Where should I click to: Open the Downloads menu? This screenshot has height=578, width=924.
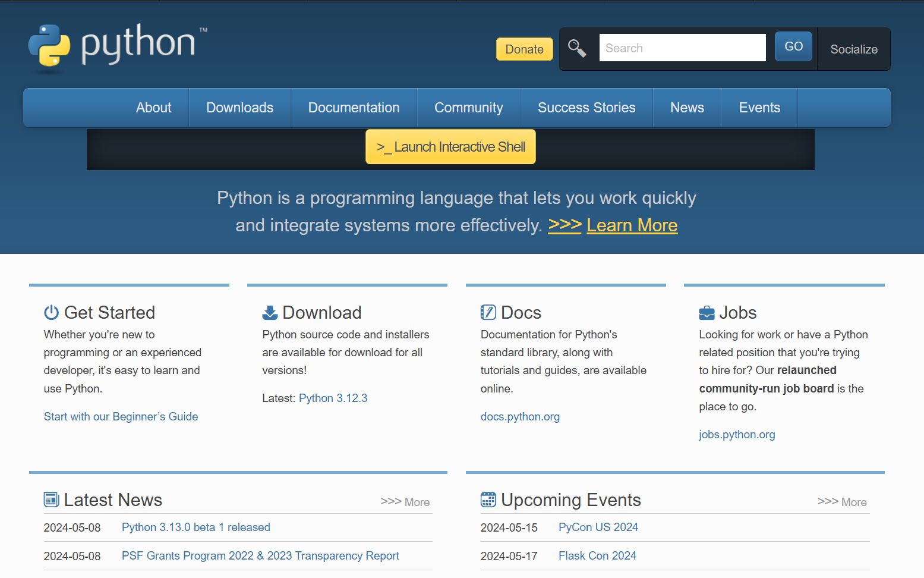click(239, 108)
